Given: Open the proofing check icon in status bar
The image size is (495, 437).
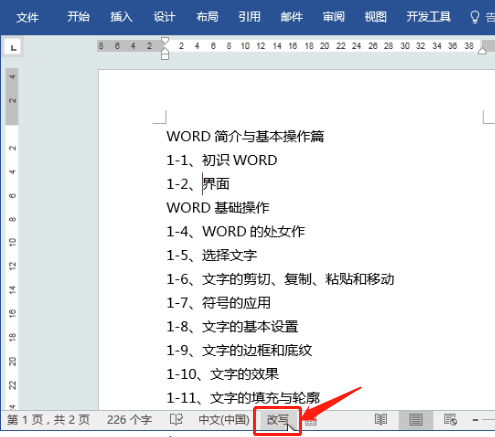Looking at the screenshot, I should pos(176,419).
